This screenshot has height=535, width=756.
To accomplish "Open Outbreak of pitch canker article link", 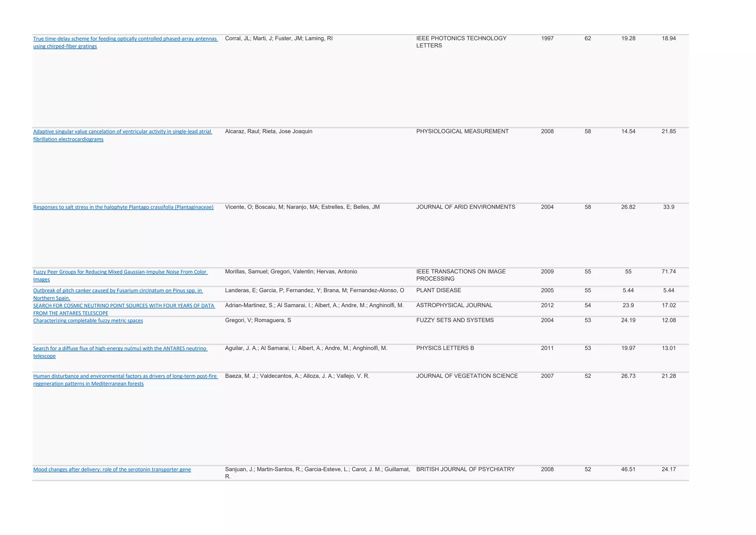I will [x=118, y=294].
